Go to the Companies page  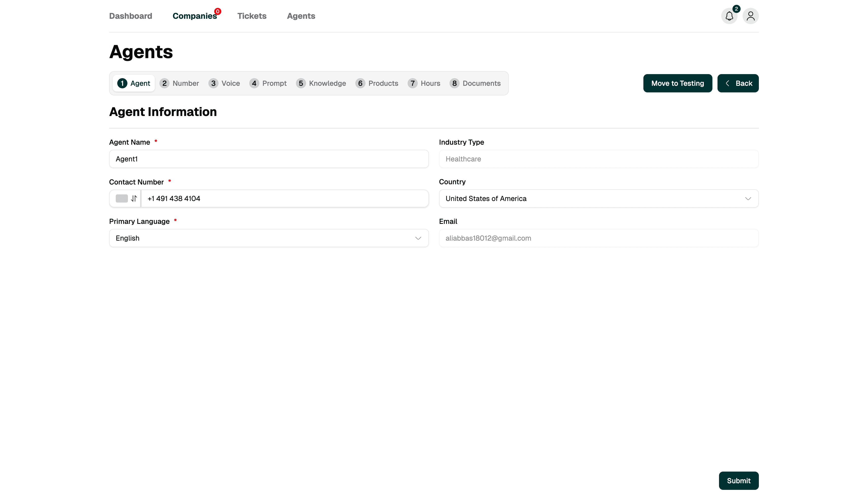coord(195,16)
